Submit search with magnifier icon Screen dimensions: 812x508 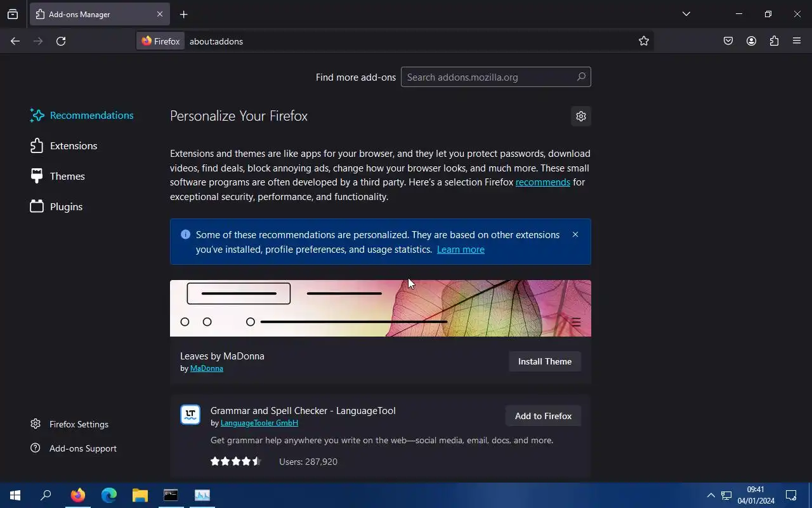(581, 77)
